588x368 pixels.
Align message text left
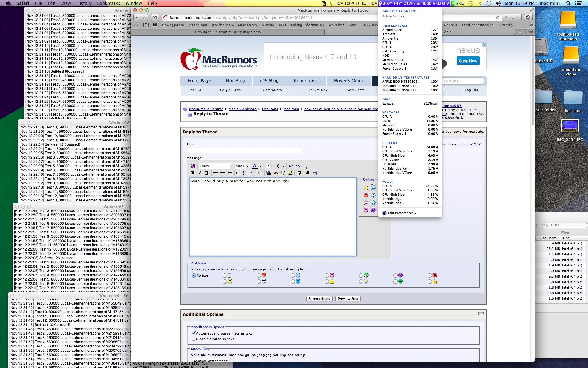click(216, 173)
